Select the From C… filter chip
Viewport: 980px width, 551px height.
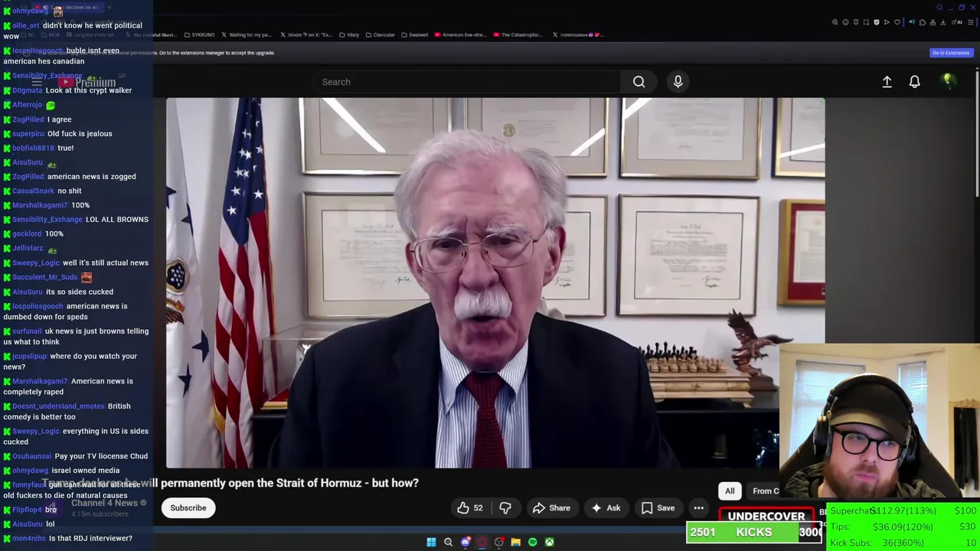[763, 491]
